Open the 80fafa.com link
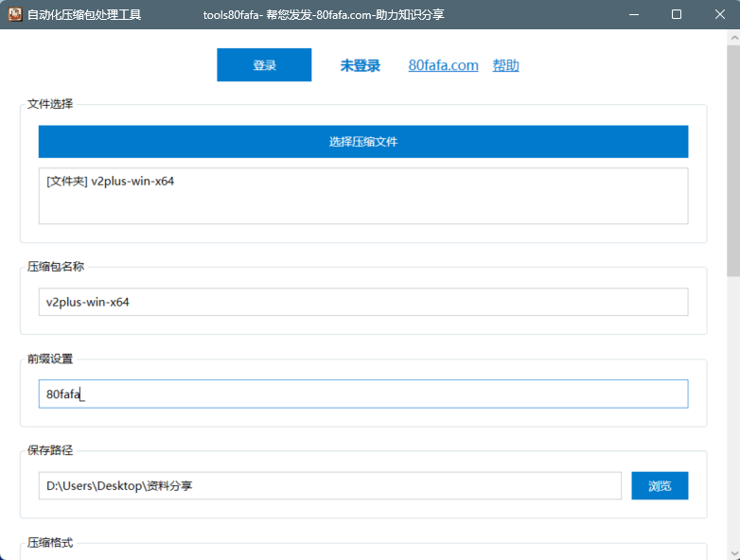This screenshot has height=560, width=740. [x=443, y=65]
